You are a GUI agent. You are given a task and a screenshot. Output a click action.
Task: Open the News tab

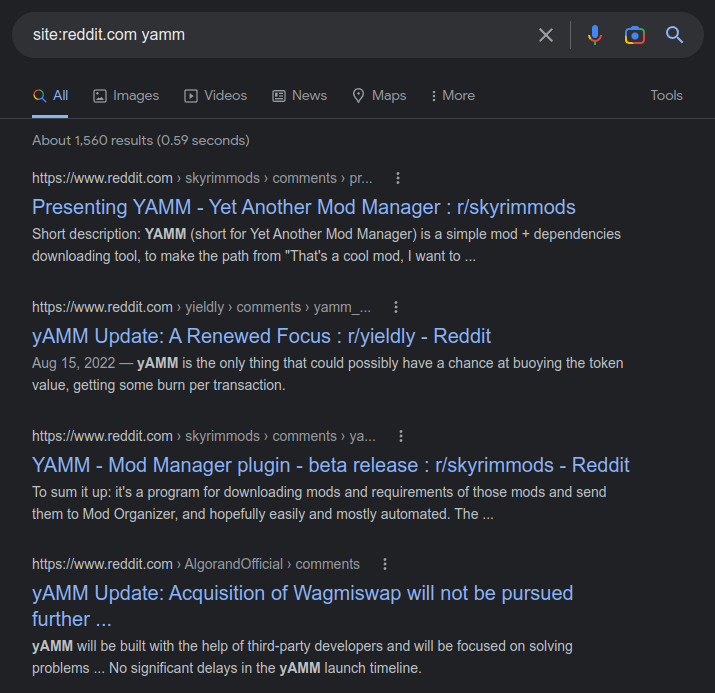[300, 95]
